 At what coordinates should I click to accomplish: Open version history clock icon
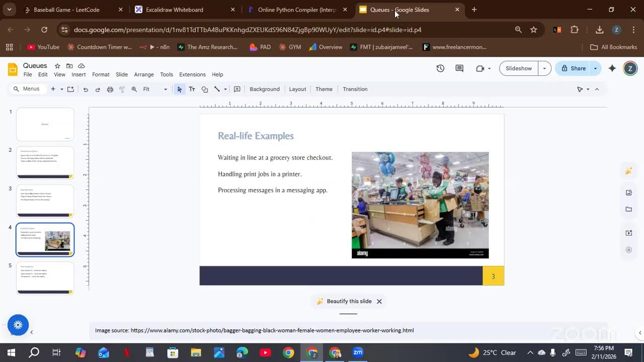point(440,68)
